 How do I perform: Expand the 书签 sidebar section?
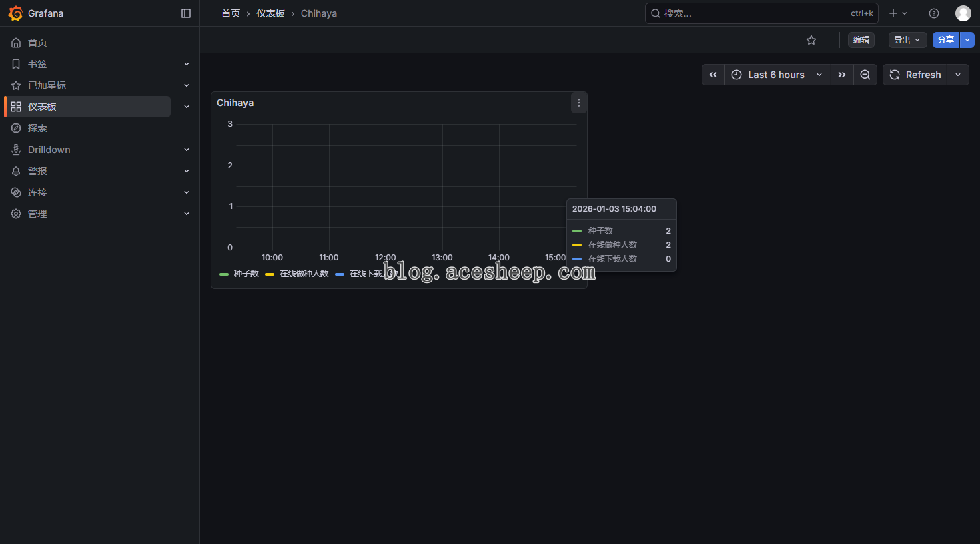37,63
